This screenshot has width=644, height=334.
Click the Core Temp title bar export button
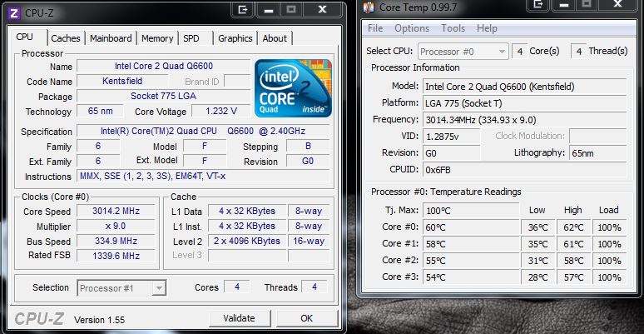coord(538,4)
